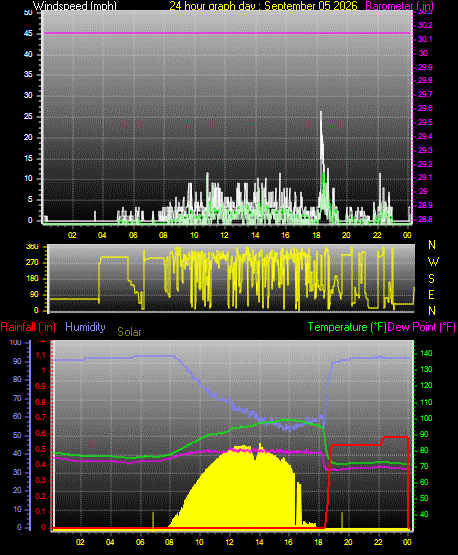Click the '0.3' rainfall axis value
The image size is (458, 555).
(41, 480)
